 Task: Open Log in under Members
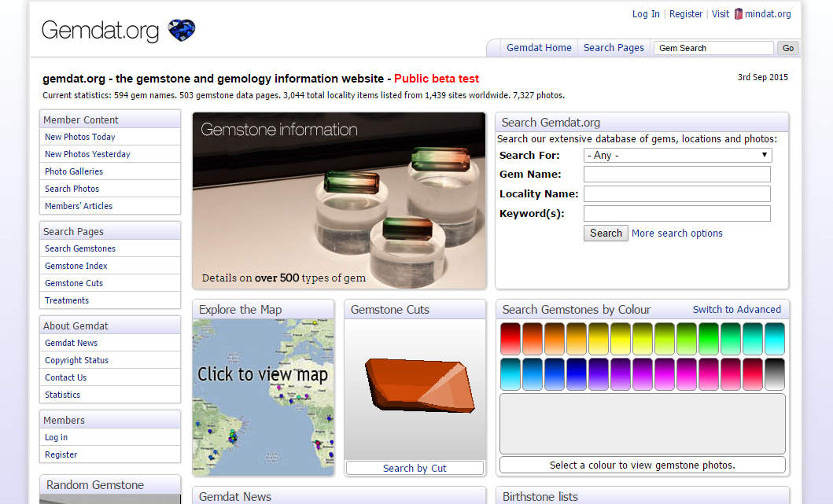(57, 438)
